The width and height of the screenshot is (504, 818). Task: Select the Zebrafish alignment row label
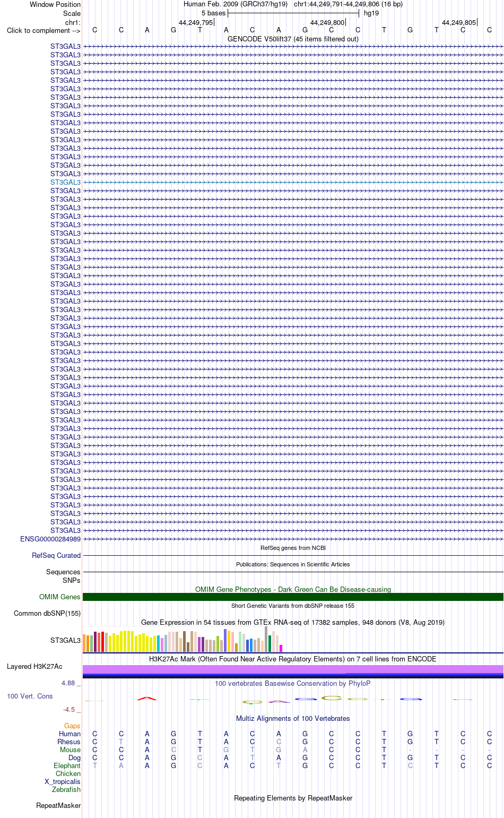[66, 789]
